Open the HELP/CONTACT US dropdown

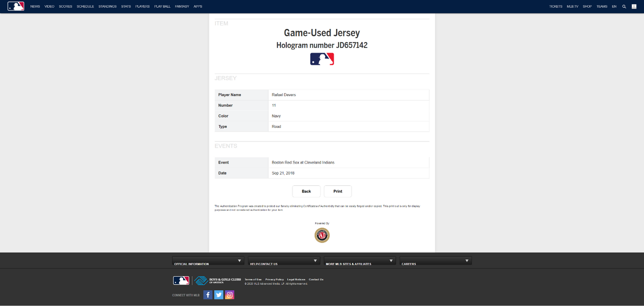pyautogui.click(x=284, y=261)
